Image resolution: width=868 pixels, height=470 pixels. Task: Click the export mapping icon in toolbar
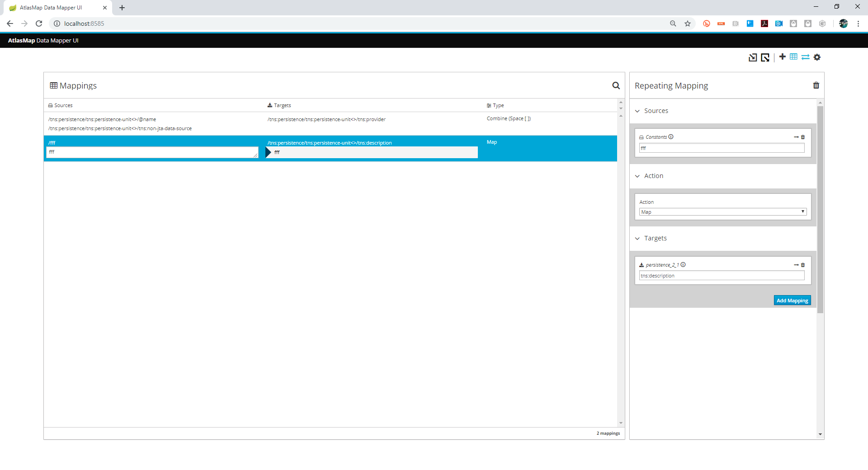[765, 57]
